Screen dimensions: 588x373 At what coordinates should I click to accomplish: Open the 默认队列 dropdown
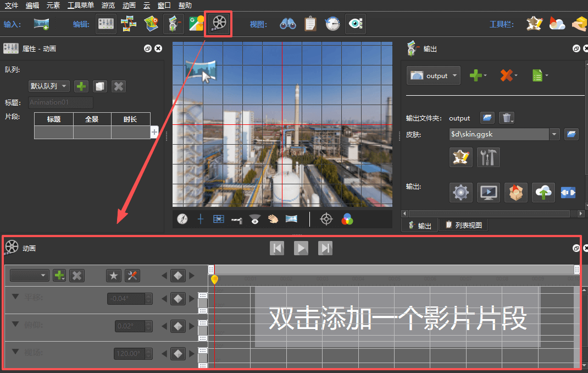(x=49, y=86)
